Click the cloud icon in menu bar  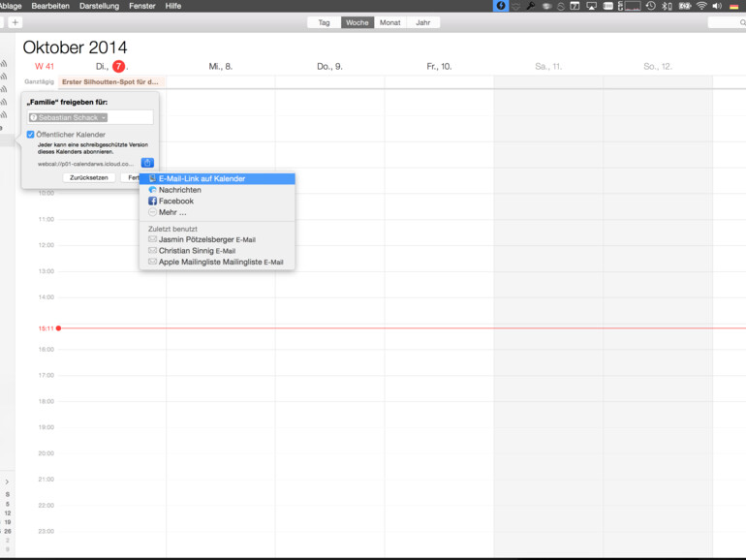pos(547,6)
